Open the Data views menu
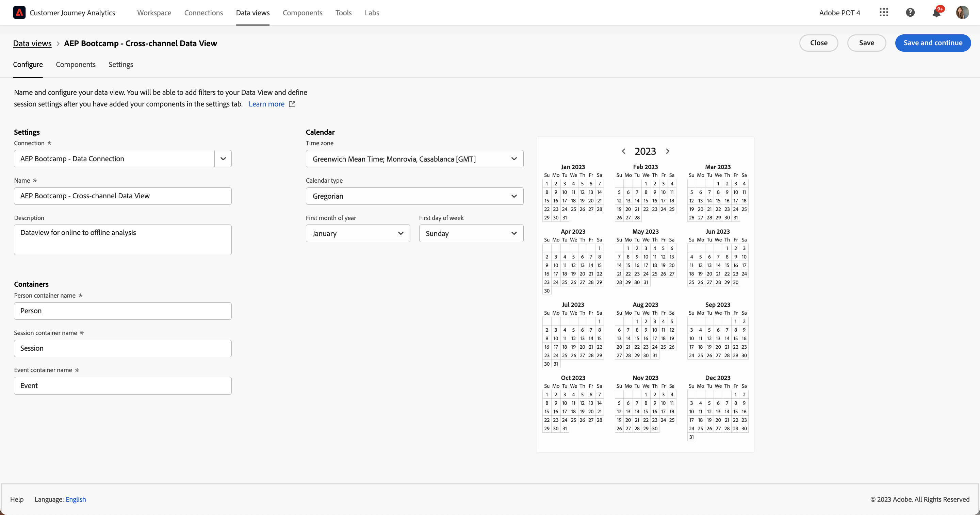Viewport: 980px width, 515px height. [252, 13]
